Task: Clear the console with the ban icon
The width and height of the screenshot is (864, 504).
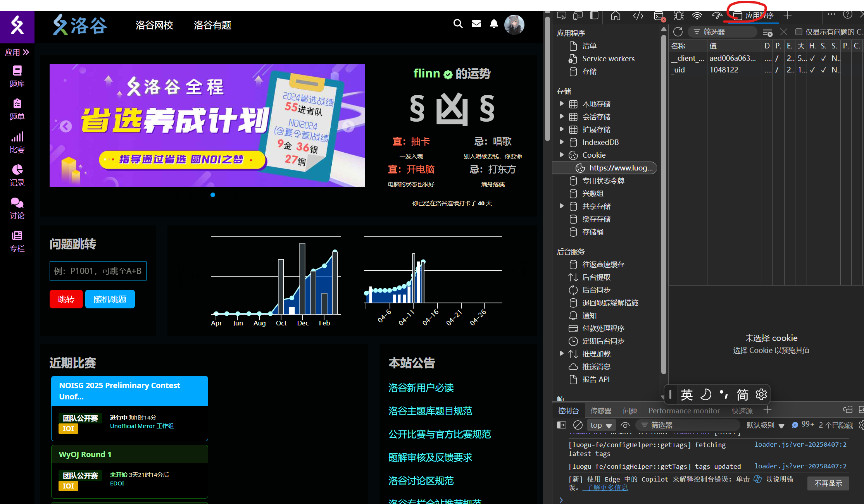Action: point(578,425)
